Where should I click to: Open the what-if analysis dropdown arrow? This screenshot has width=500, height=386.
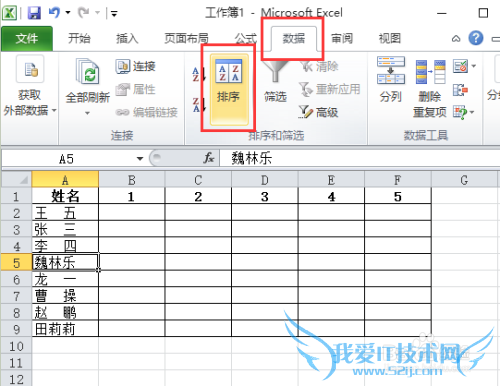(472, 113)
